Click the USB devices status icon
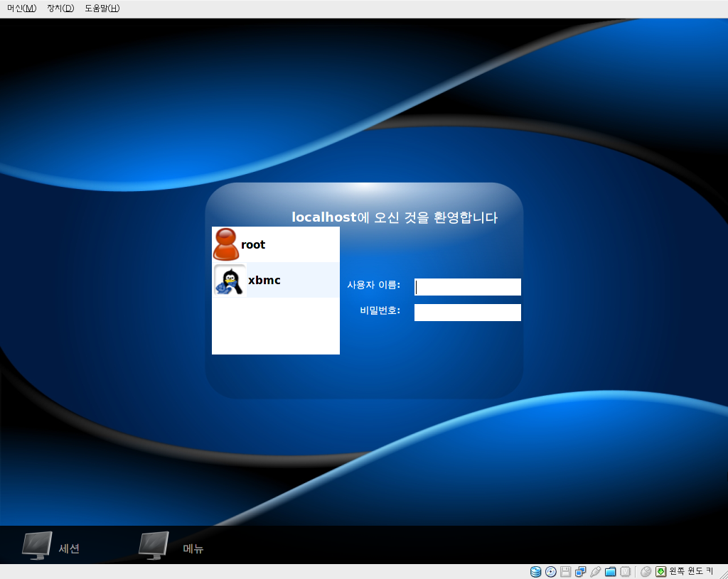 pyautogui.click(x=595, y=572)
